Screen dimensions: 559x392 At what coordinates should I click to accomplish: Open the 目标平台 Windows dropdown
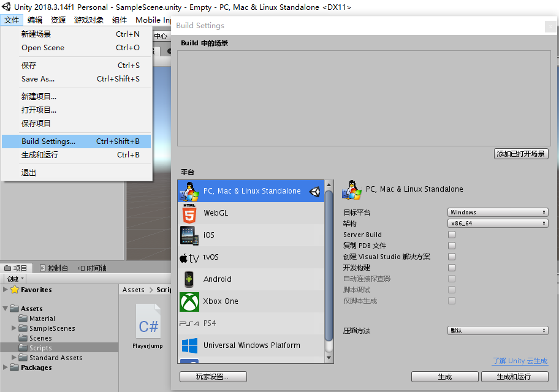[x=498, y=213]
